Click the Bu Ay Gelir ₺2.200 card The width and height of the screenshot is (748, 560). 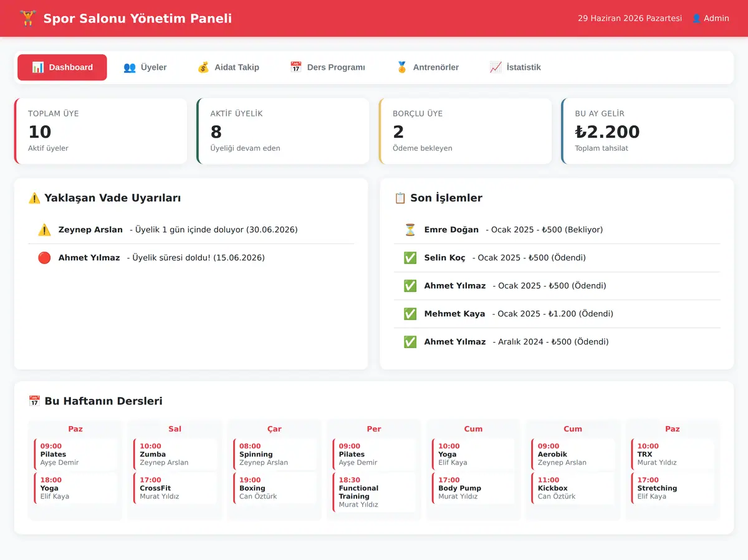point(648,131)
